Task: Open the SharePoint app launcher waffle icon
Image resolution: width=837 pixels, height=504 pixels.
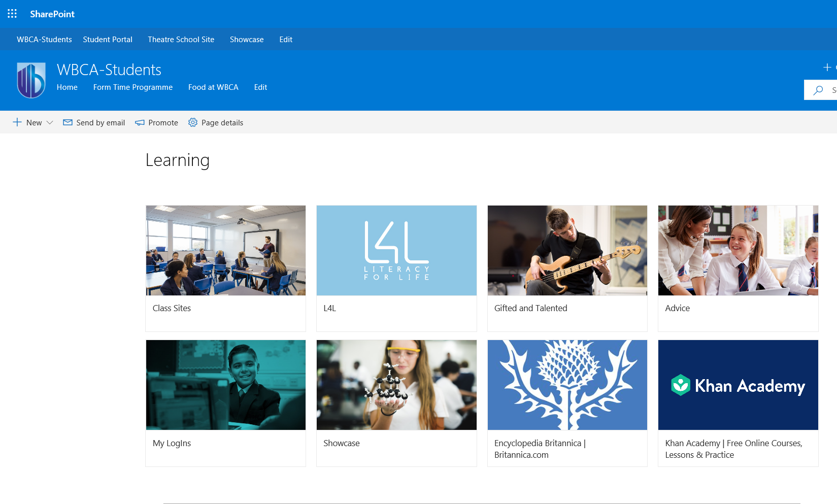Action: pyautogui.click(x=12, y=14)
